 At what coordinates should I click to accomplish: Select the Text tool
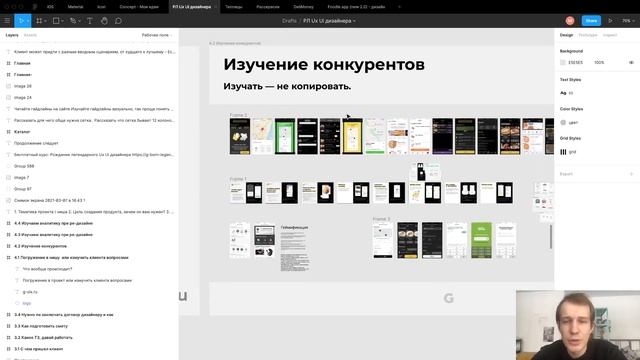[89, 21]
